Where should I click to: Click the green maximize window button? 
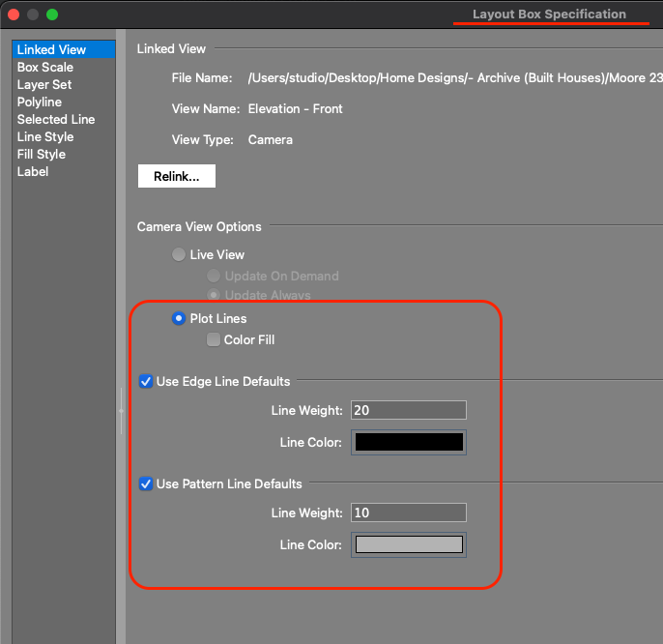pyautogui.click(x=52, y=15)
